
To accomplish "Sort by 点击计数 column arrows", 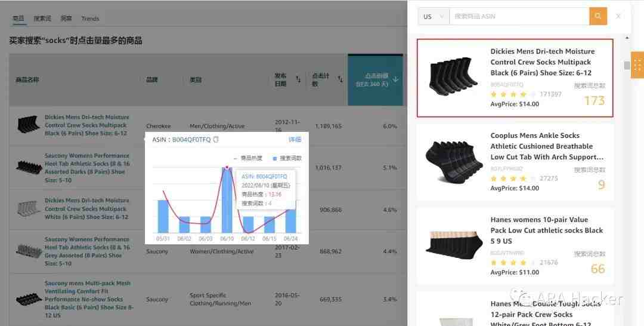I will 340,79.
